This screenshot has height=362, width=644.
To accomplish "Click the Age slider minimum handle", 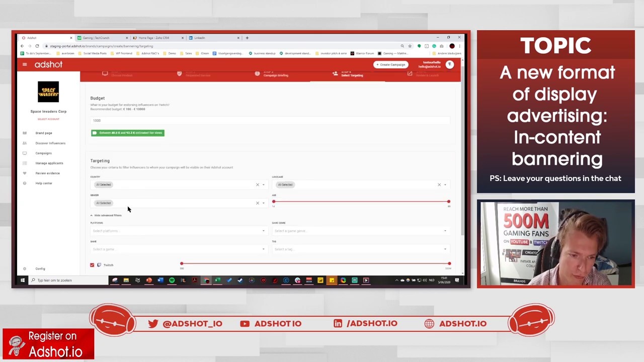I will pyautogui.click(x=274, y=202).
